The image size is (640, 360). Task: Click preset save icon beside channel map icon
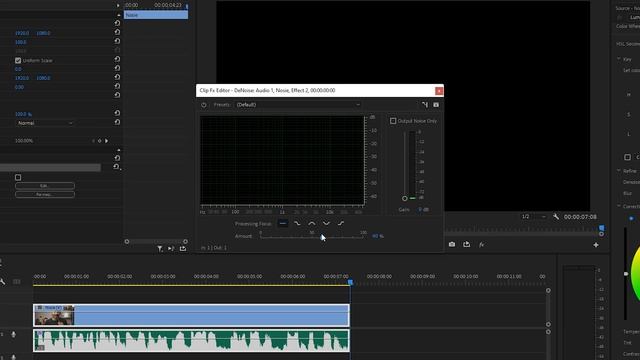click(x=436, y=105)
